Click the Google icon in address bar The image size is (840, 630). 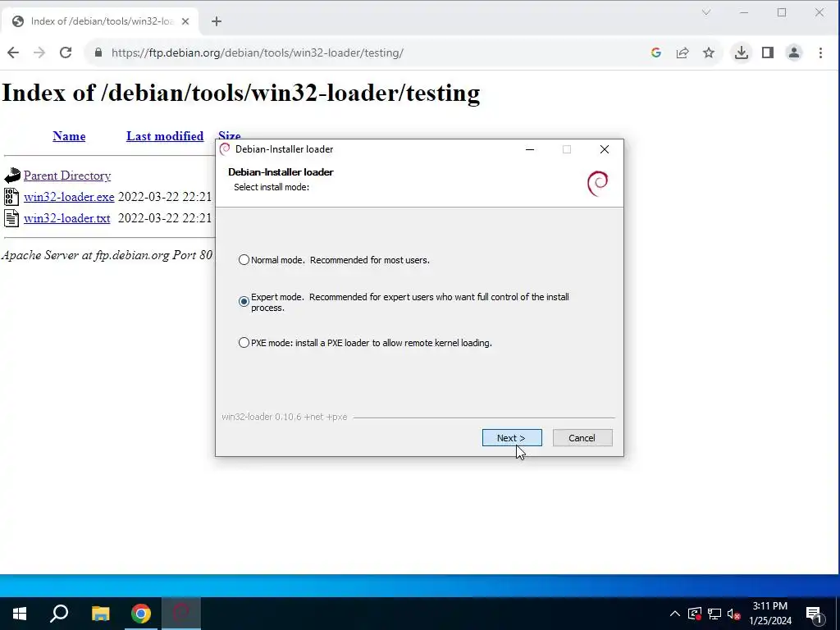655,52
